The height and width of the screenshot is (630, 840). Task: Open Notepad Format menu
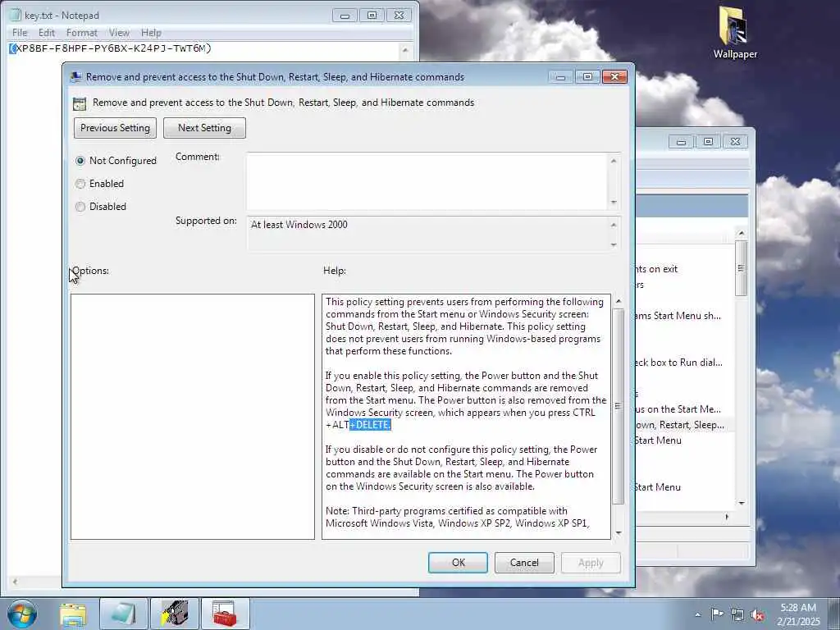click(x=82, y=33)
